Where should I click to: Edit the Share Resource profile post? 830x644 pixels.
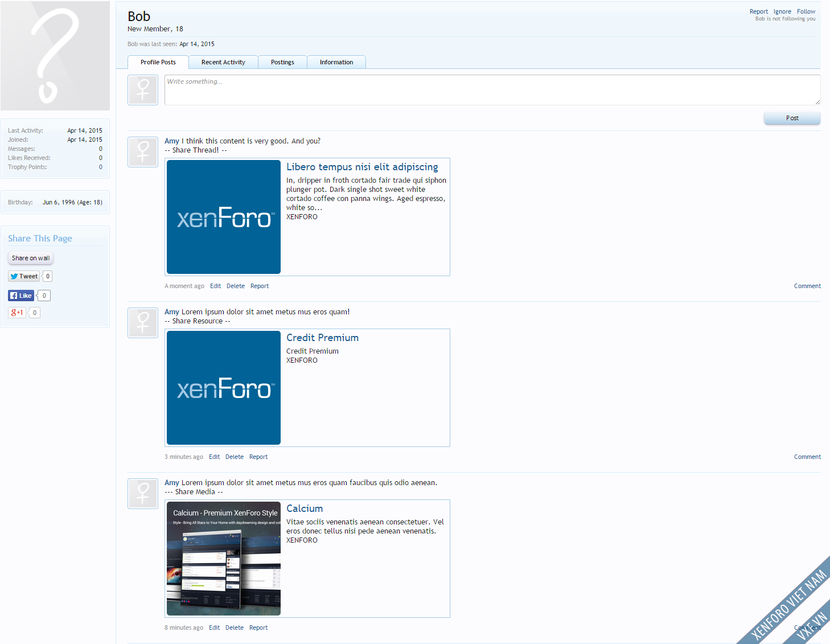(214, 457)
